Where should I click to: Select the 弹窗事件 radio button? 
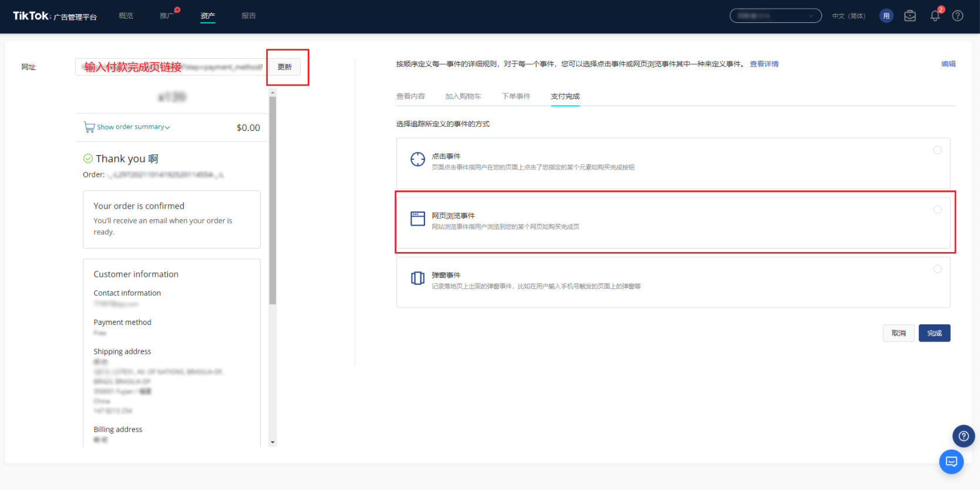click(937, 269)
